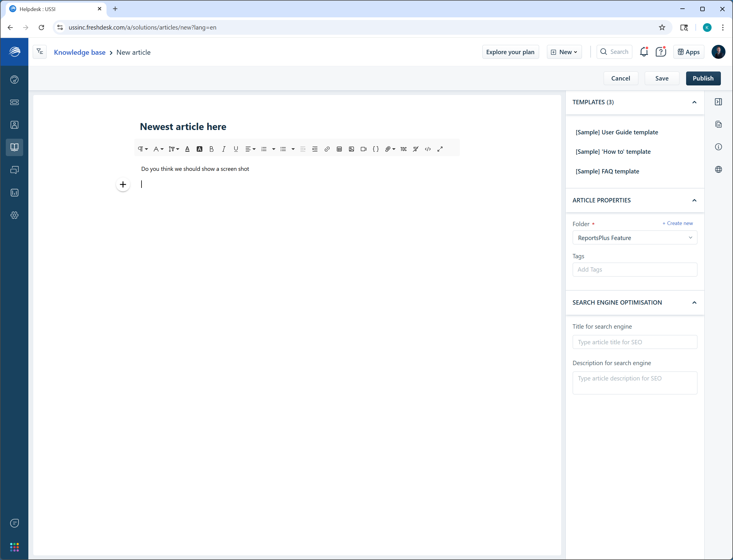The width and height of the screenshot is (733, 560).
Task: Toggle bold formatting
Action: click(x=211, y=149)
